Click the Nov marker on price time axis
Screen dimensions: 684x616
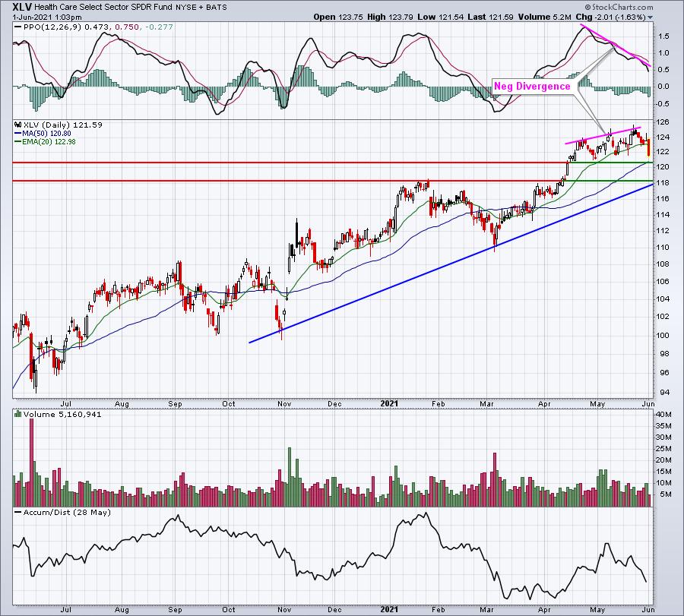[x=284, y=403]
